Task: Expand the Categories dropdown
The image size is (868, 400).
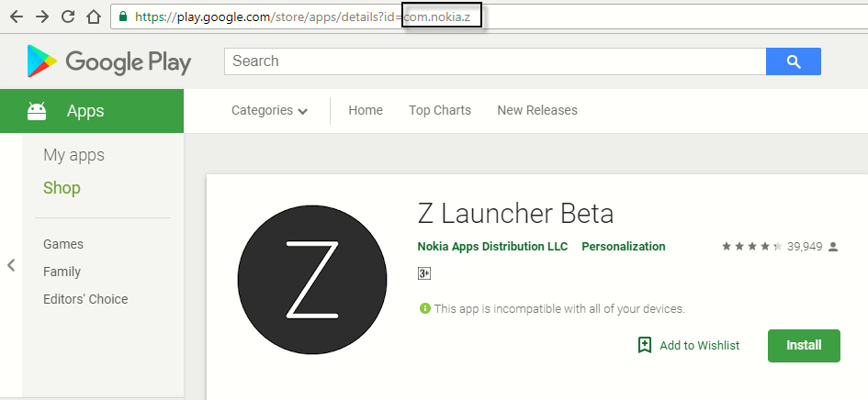Action: [269, 111]
